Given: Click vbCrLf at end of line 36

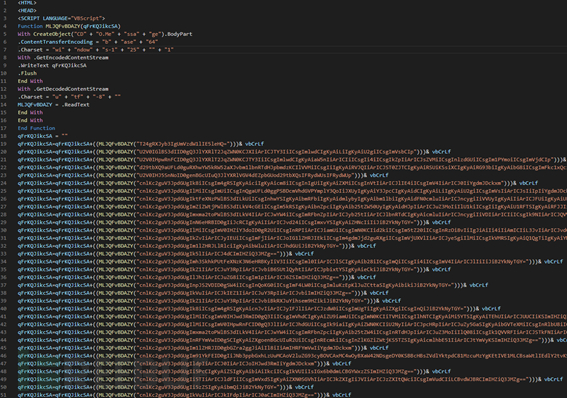Looking at the screenshot, I should click(x=367, y=277).
